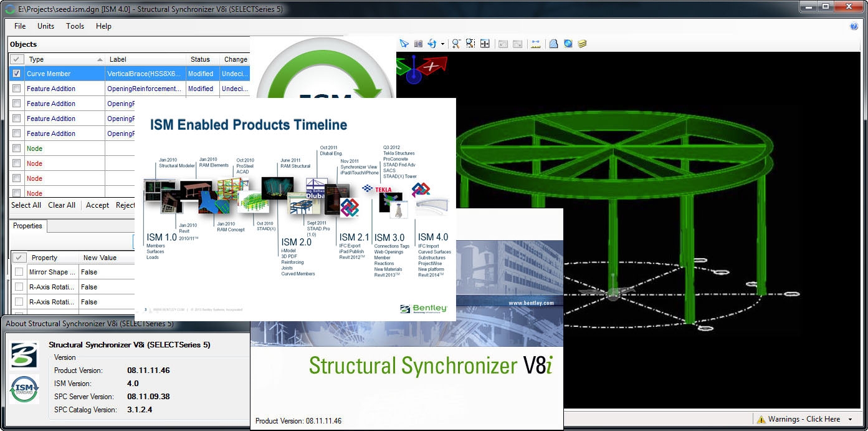Sort objects by the Label column header

pos(145,59)
